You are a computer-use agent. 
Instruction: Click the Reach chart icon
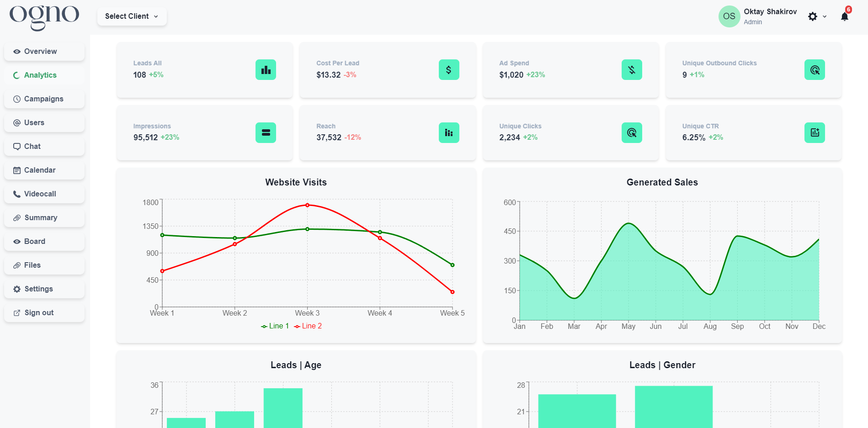pyautogui.click(x=448, y=133)
